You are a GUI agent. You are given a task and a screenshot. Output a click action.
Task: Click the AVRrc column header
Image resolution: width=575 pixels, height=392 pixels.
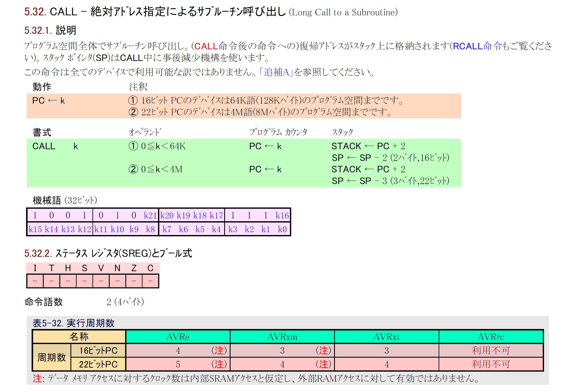click(x=491, y=337)
